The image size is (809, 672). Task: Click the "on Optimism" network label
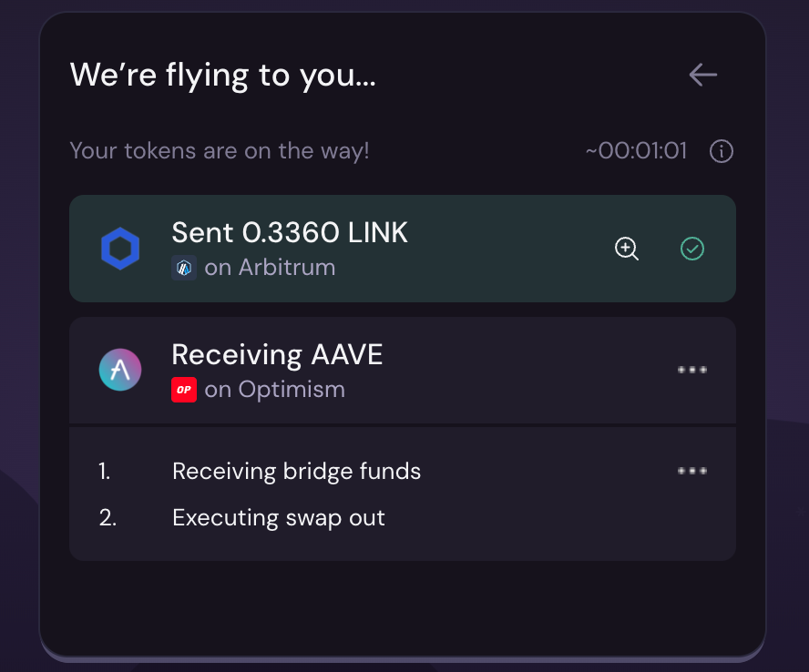274,390
